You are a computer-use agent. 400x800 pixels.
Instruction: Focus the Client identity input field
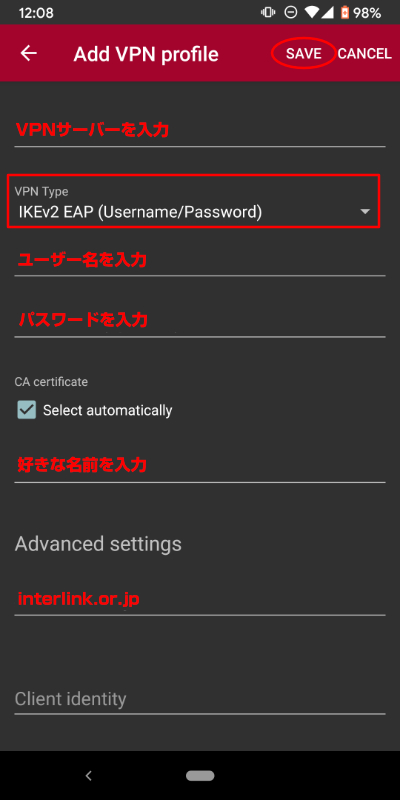point(200,699)
